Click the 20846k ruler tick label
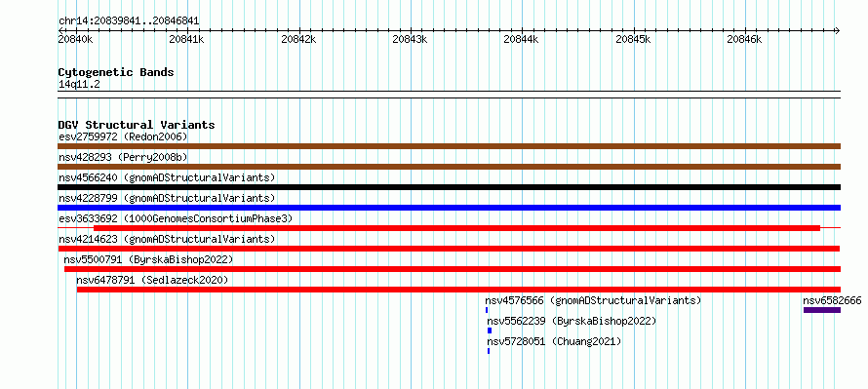The height and width of the screenshot is (389, 868). point(744,39)
